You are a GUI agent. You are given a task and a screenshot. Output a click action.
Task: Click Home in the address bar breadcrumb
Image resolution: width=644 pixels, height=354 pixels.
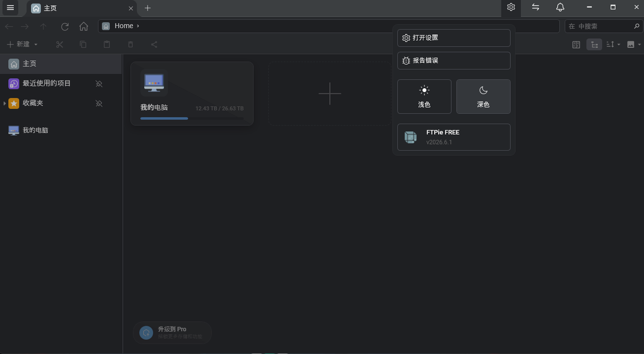click(124, 26)
